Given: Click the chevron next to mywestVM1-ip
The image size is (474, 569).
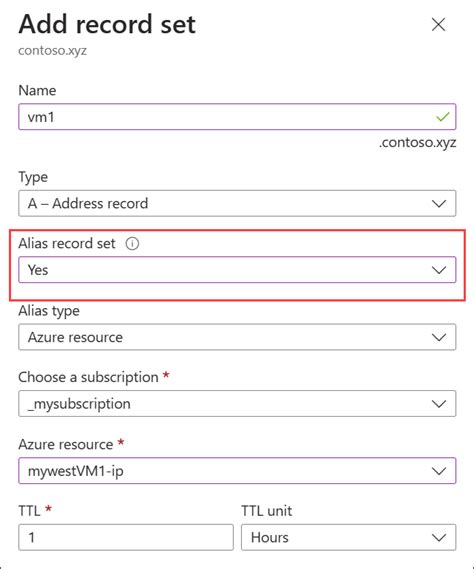Looking at the screenshot, I should click(x=439, y=471).
